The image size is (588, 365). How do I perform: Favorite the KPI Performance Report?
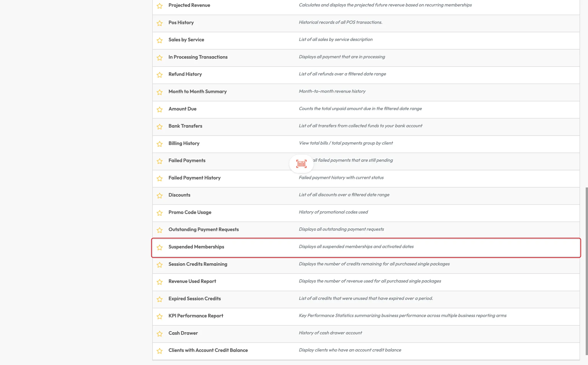[160, 316]
